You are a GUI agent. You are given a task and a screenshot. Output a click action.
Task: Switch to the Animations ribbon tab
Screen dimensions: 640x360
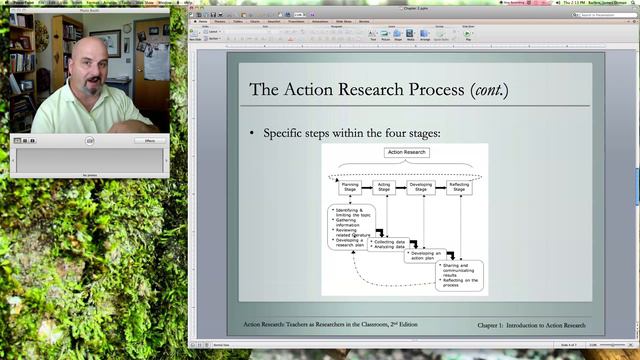pos(320,21)
